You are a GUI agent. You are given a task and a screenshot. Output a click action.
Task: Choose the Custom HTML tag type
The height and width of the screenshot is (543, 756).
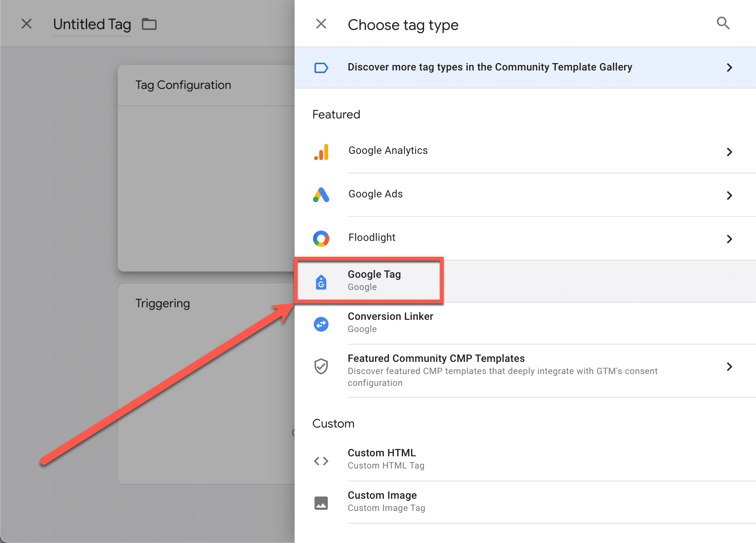click(525, 459)
